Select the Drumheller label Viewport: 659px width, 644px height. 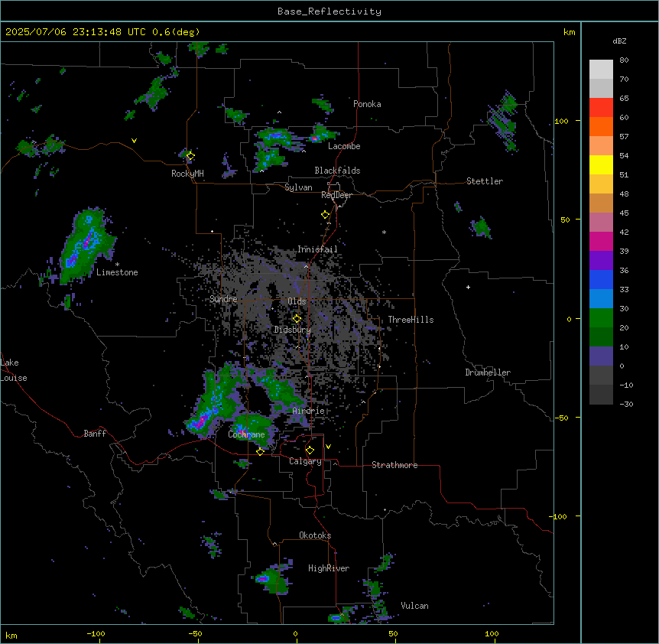click(488, 372)
